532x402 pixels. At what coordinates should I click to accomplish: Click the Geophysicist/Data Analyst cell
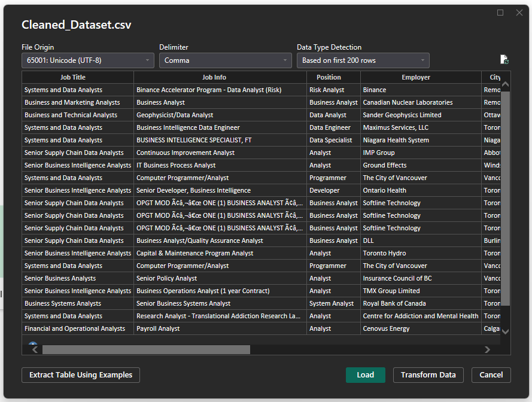pyautogui.click(x=220, y=115)
